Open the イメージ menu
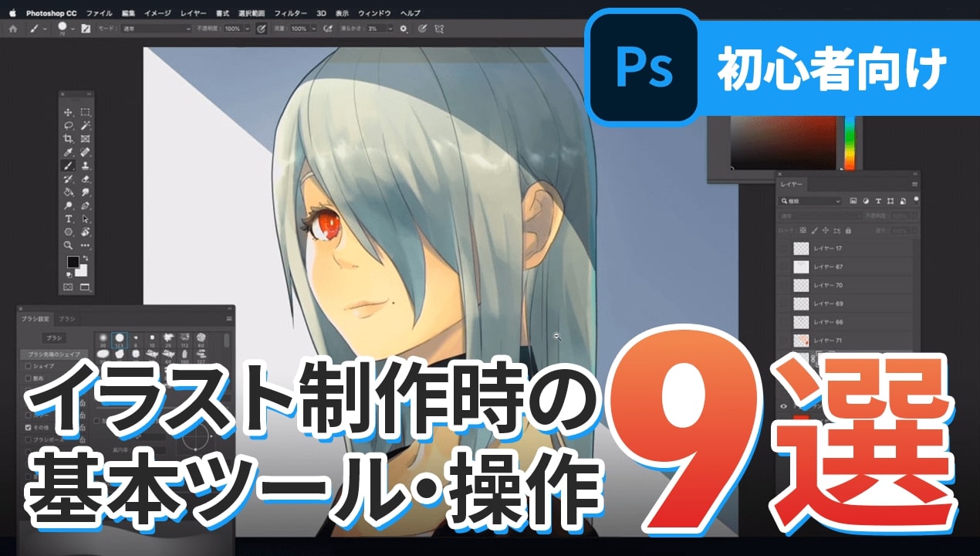Image resolution: width=980 pixels, height=556 pixels. click(157, 14)
